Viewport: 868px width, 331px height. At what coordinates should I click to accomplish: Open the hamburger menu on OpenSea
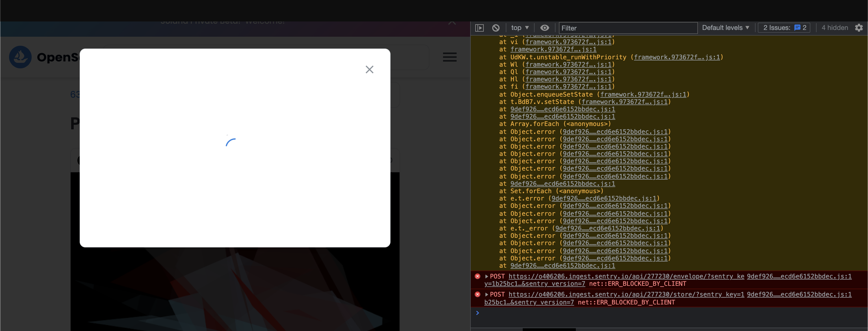click(x=450, y=57)
